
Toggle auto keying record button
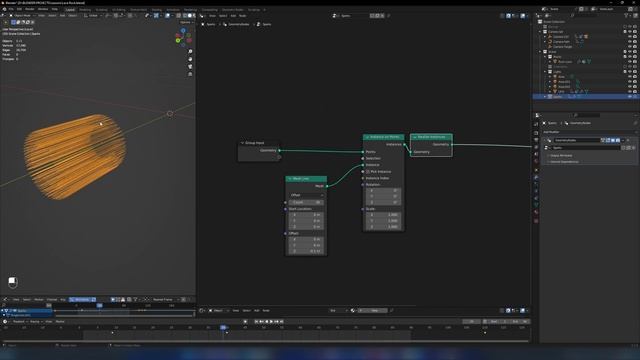(245, 322)
